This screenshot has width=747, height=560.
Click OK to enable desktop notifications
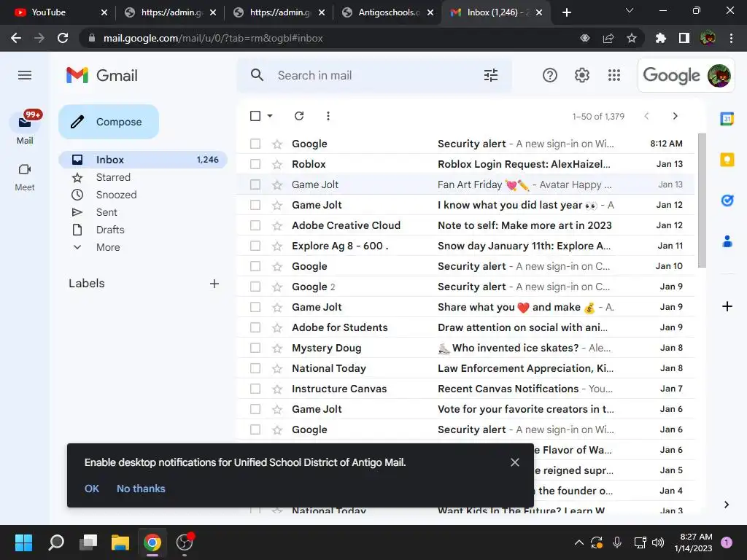tap(91, 489)
